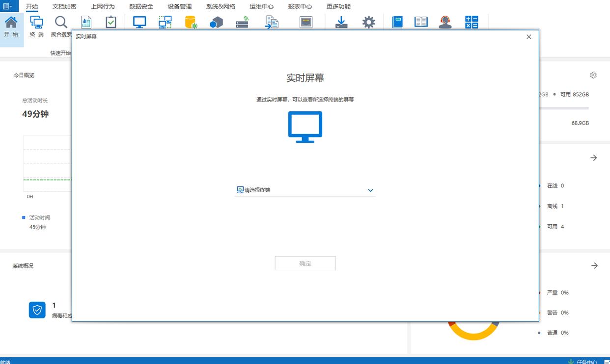The image size is (610, 364).
Task: Click the closed blue book icon
Action: (397, 23)
